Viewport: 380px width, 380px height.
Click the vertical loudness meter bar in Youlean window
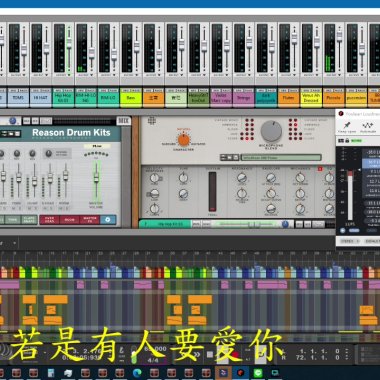[x=350, y=196]
